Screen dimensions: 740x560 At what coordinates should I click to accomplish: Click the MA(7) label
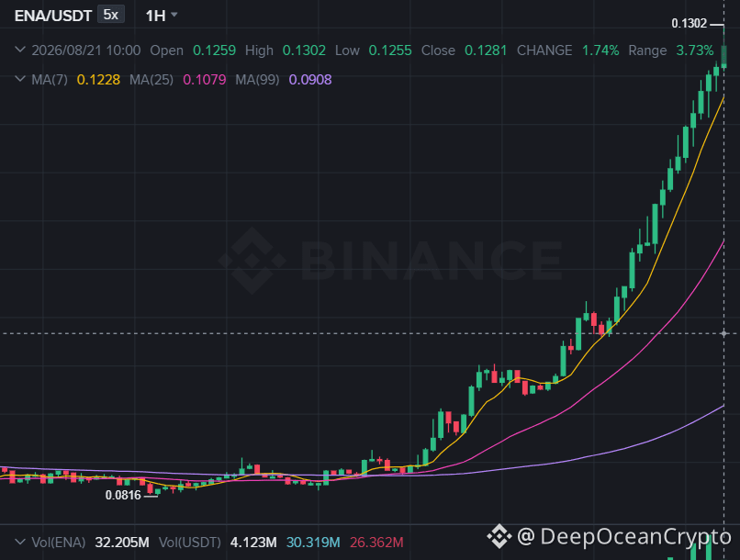click(50, 79)
